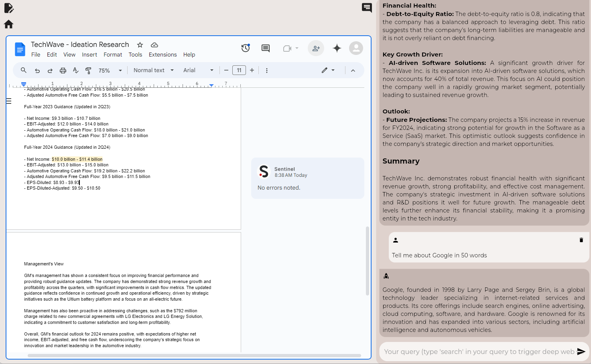Viewport: 591px width, 364px height.
Task: Open the Google Docs home logo
Action: [20, 49]
